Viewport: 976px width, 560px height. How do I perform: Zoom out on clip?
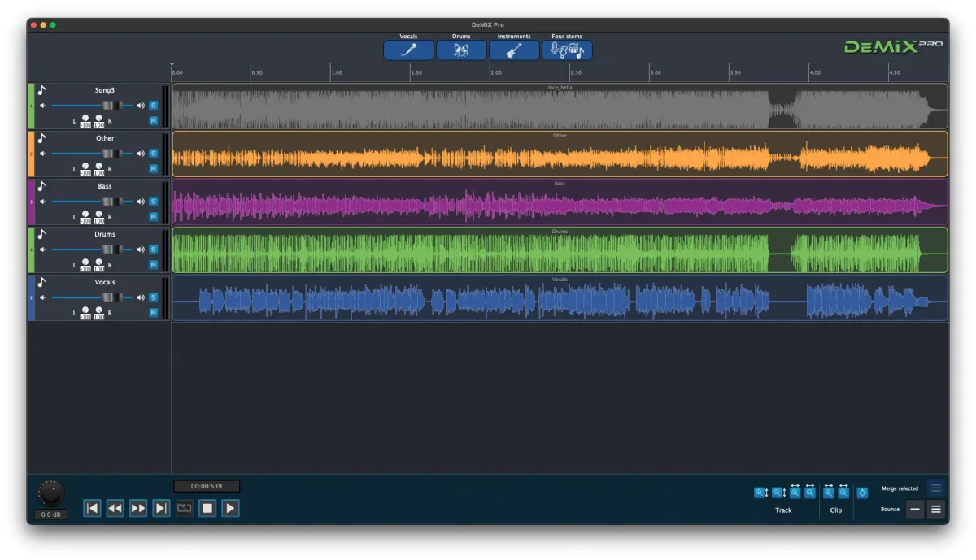[x=843, y=492]
